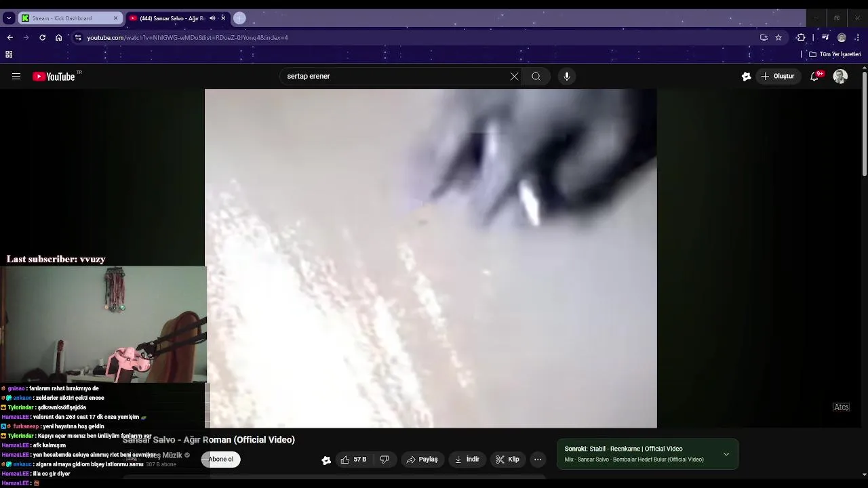Switch to the Stream - Kick Dashboard tab
The image size is (868, 488).
(x=70, y=18)
